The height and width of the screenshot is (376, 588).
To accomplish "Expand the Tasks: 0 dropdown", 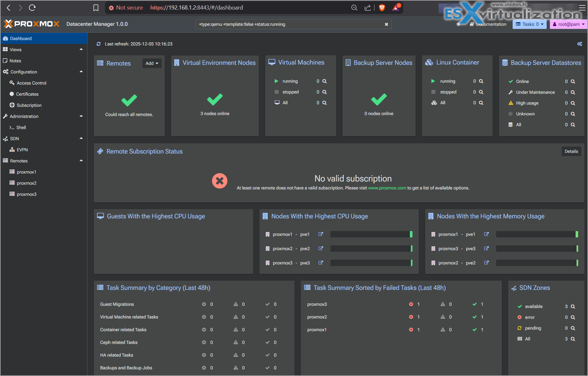I will (529, 24).
